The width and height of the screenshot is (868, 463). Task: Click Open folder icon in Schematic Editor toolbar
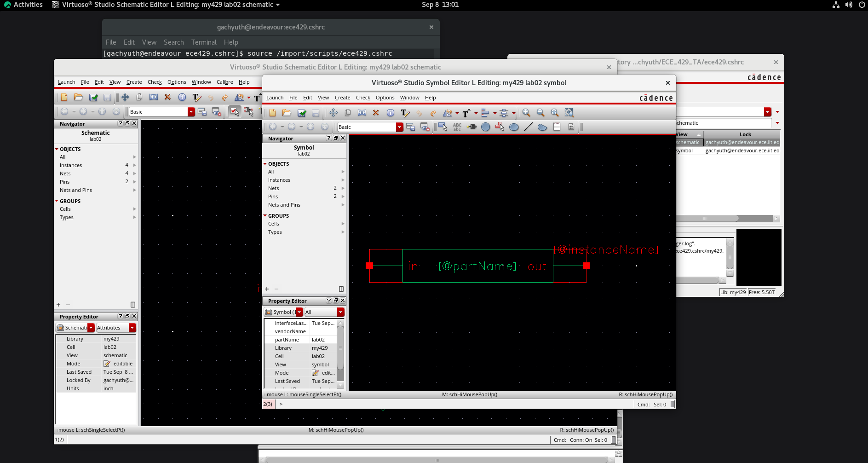[78, 97]
